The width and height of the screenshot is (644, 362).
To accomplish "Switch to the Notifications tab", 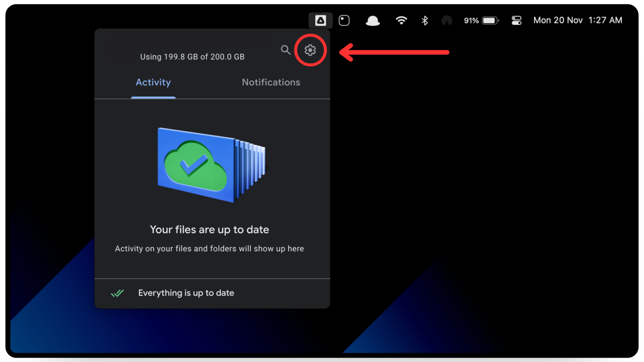I will tap(271, 82).
